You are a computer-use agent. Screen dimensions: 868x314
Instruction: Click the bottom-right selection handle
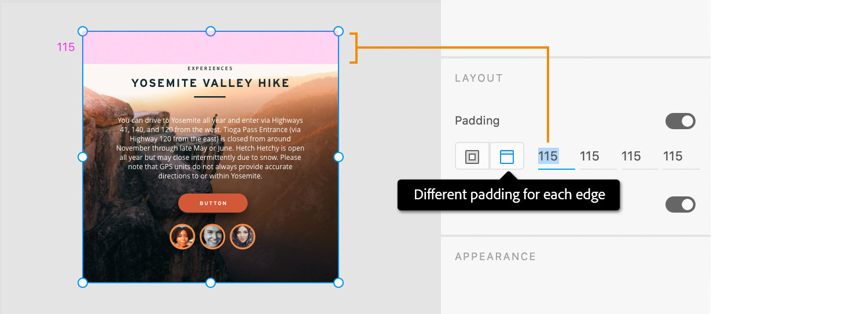[339, 283]
